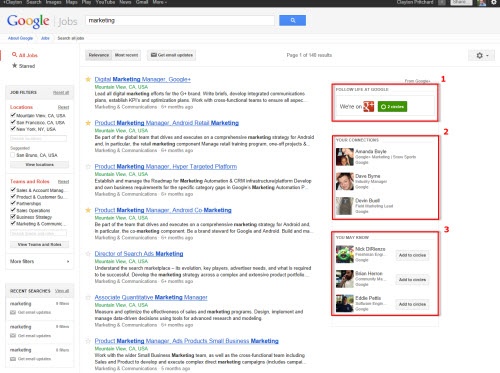
Task: Click View locations button
Action: coord(39,165)
